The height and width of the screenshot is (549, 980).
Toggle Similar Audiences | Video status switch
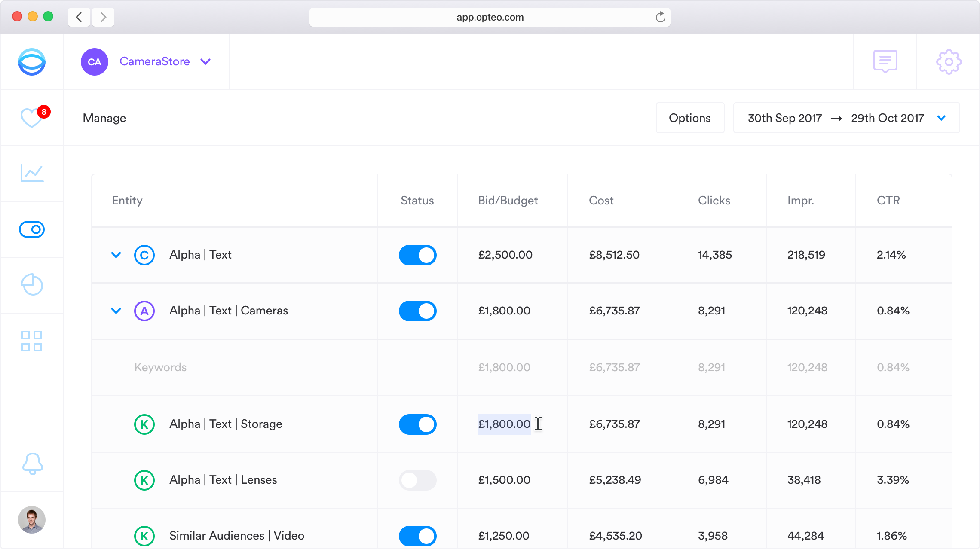click(417, 536)
